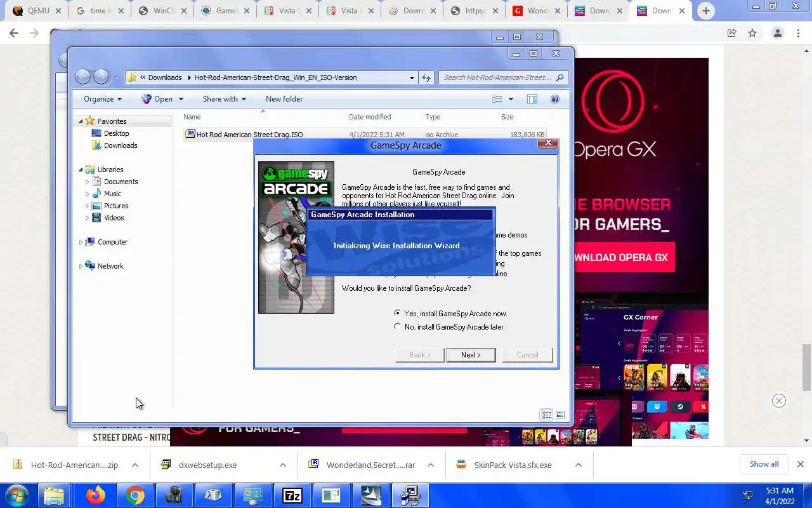The image size is (812, 508).
Task: Switch to the https browser tab
Action: [x=475, y=11]
